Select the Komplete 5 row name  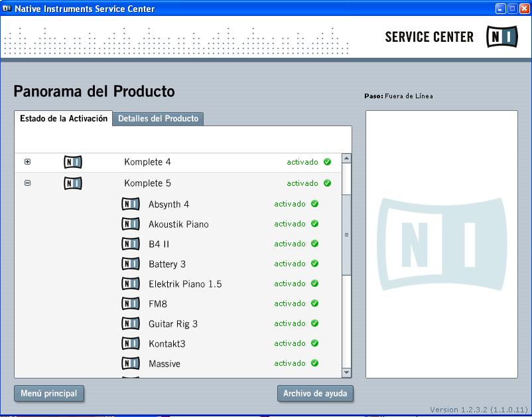(147, 183)
